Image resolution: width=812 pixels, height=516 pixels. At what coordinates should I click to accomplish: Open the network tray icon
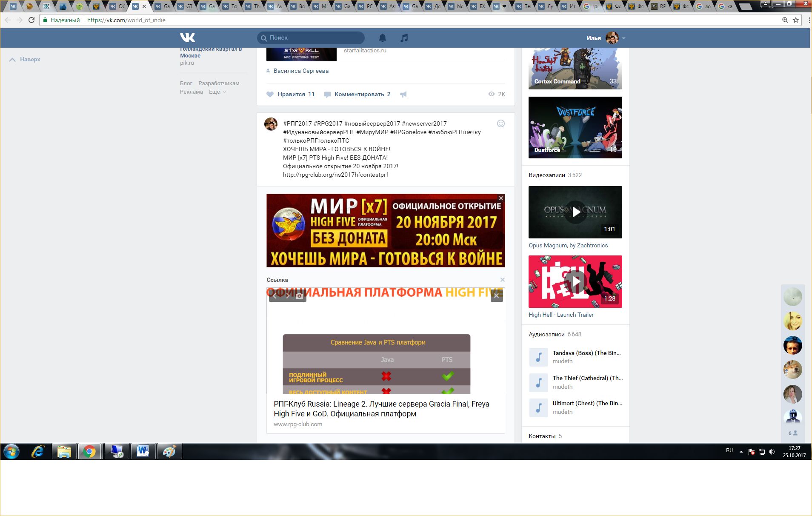pos(762,452)
